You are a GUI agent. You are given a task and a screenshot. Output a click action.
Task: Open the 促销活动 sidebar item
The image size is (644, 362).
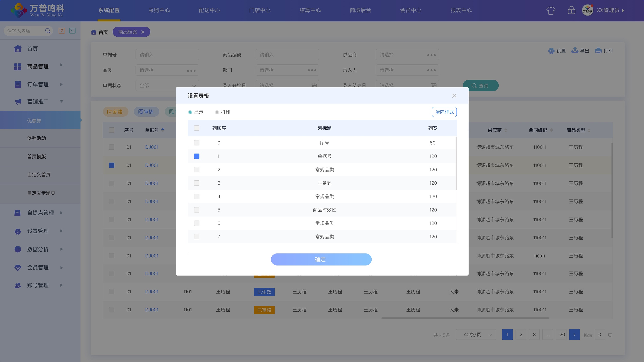[36, 138]
